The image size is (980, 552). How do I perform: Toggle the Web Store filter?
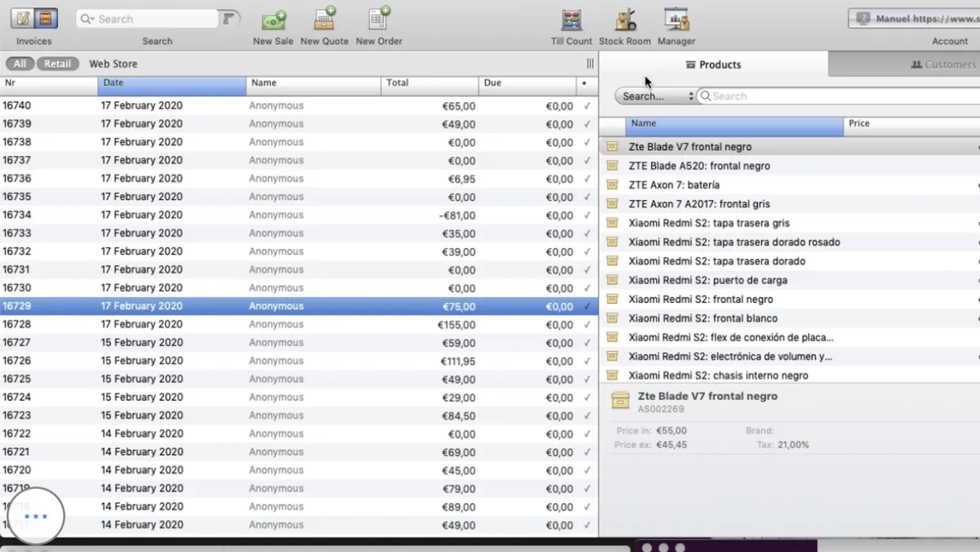[x=113, y=64]
